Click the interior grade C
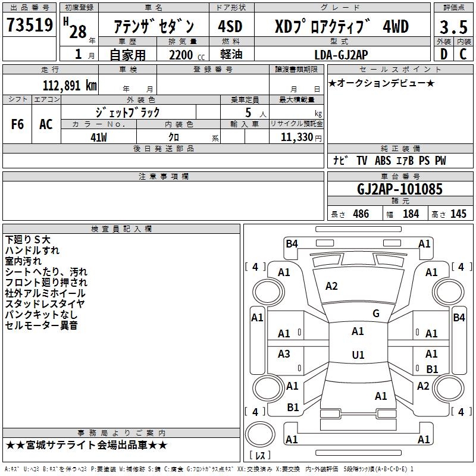 coord(463,54)
